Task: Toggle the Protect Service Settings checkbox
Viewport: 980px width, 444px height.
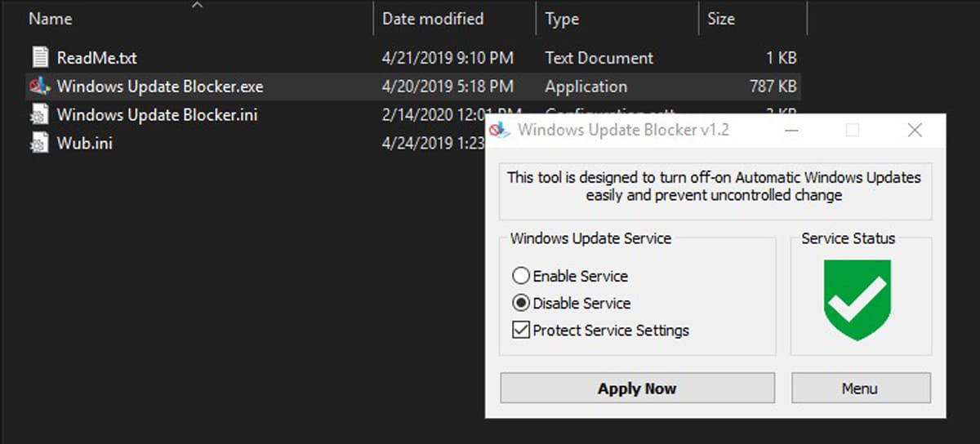Action: [x=521, y=331]
